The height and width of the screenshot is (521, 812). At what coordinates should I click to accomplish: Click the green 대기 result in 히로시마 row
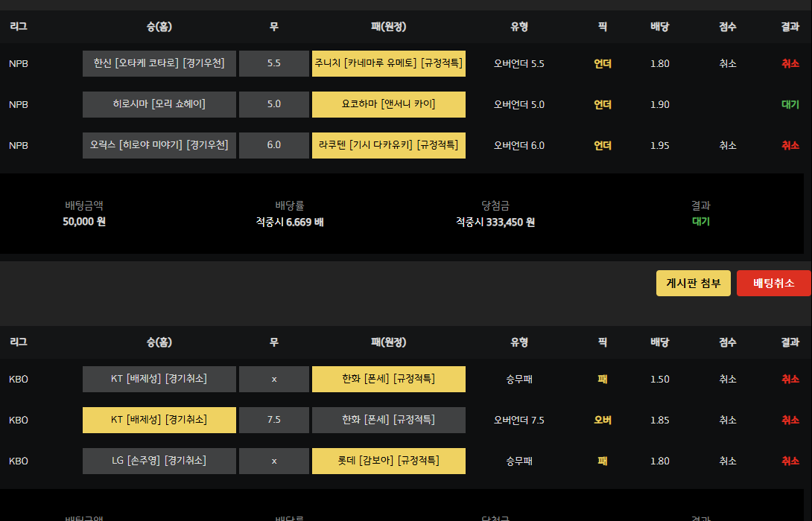click(x=790, y=104)
